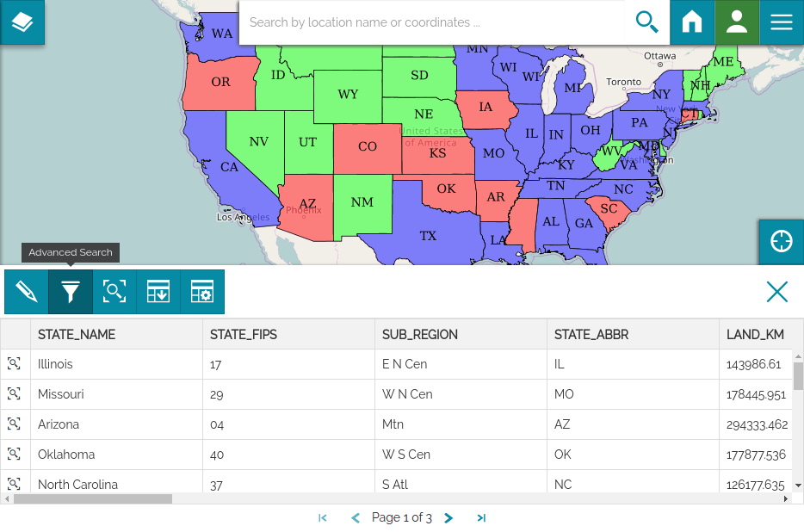This screenshot has height=532, width=804.
Task: Focus the location search input field
Action: point(435,22)
